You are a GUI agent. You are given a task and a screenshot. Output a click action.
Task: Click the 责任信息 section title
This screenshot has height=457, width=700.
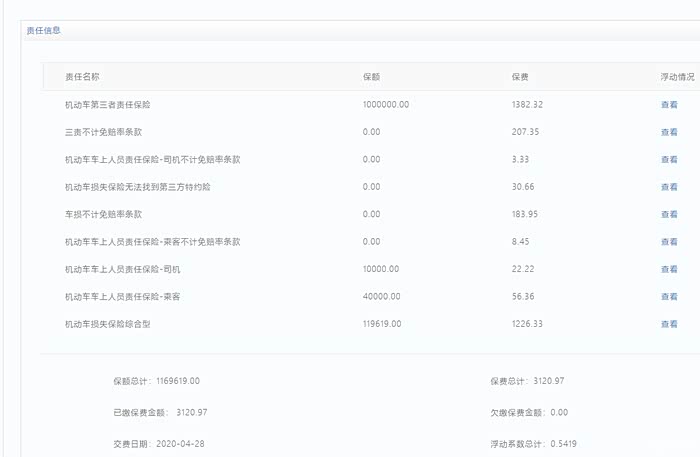43,30
